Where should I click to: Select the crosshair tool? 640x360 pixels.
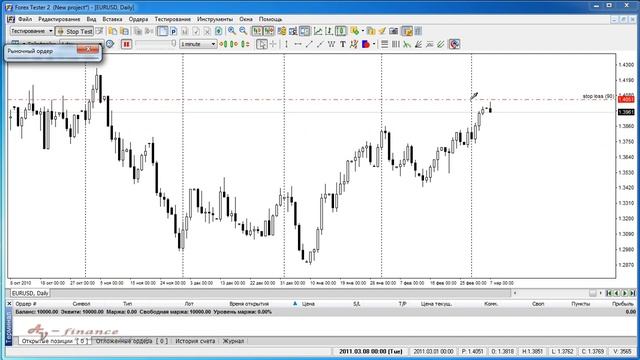click(x=273, y=44)
